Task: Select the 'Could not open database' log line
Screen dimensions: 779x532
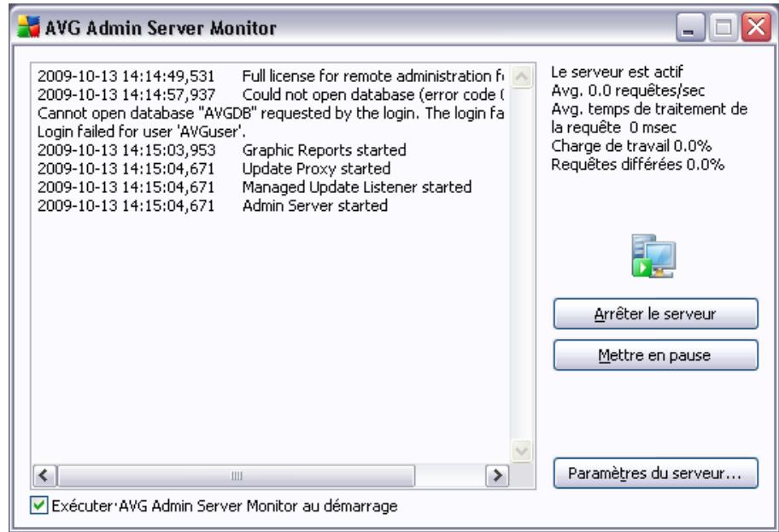Action: click(270, 95)
